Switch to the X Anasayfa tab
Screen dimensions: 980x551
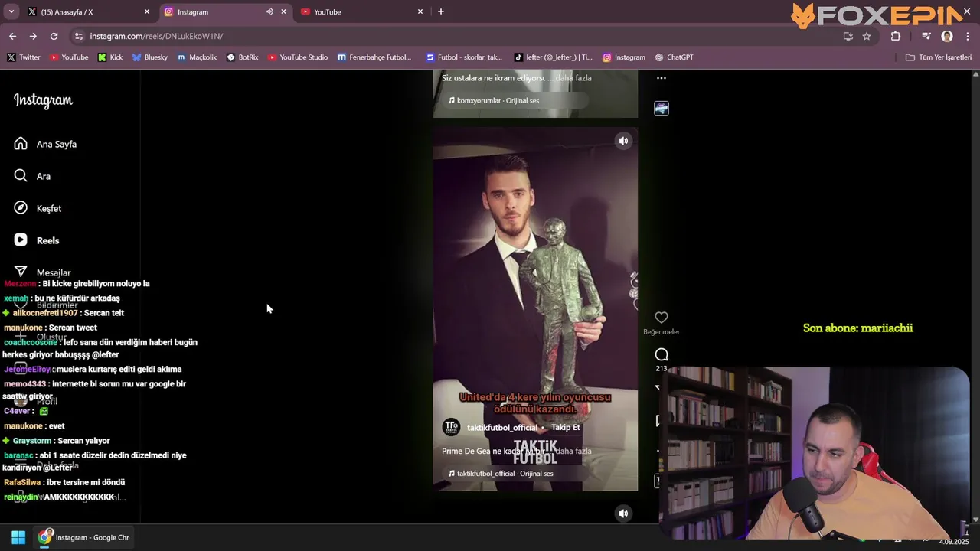(88, 11)
